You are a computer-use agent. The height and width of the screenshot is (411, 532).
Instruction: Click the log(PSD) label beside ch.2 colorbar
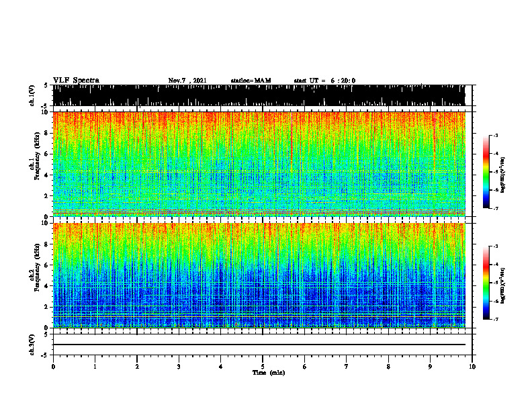coord(503,285)
